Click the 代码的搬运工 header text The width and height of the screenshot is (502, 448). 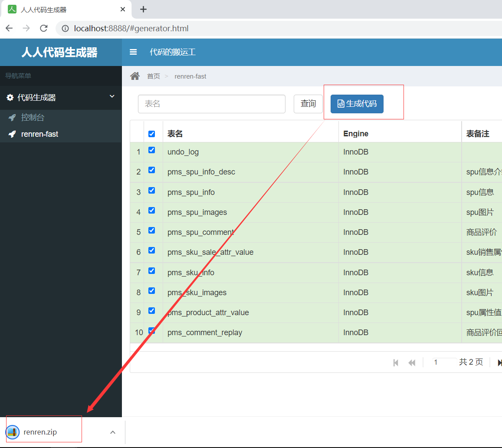click(x=173, y=52)
